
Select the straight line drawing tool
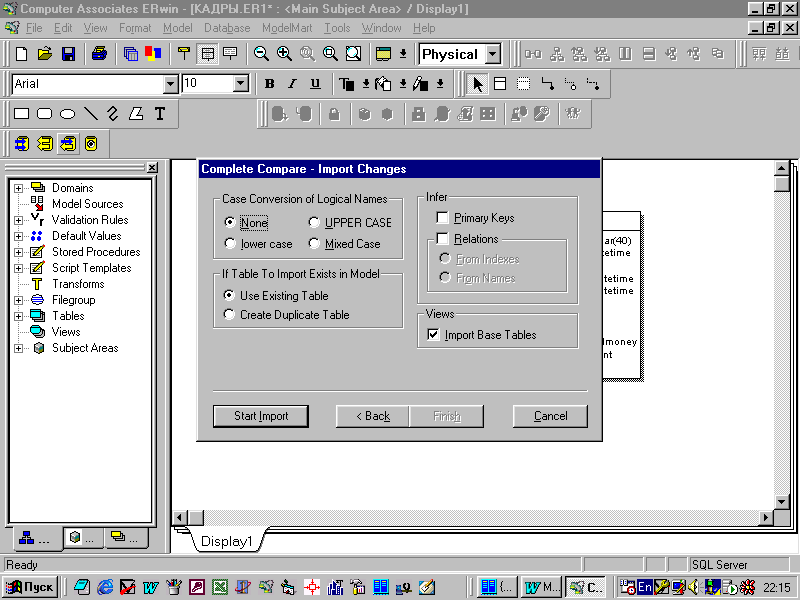click(90, 114)
